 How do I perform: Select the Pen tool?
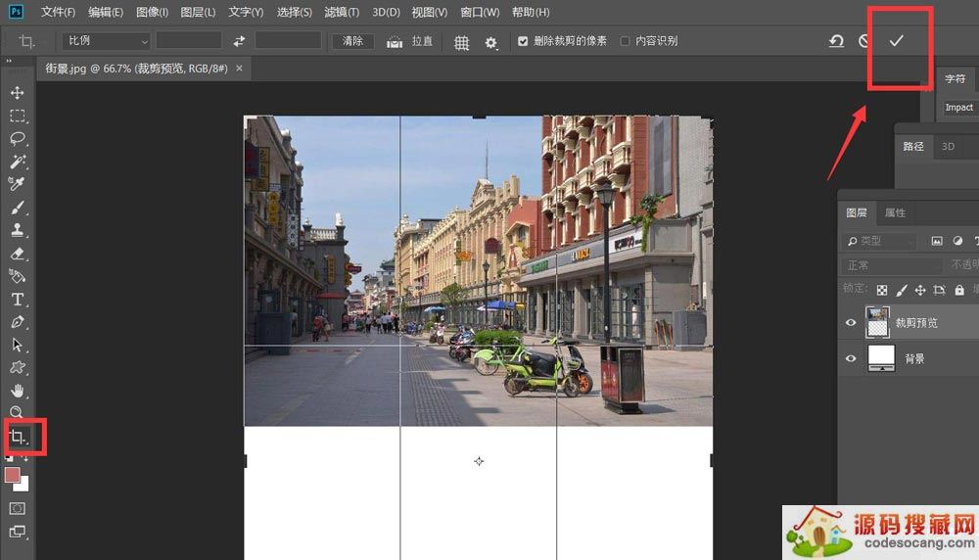click(18, 322)
